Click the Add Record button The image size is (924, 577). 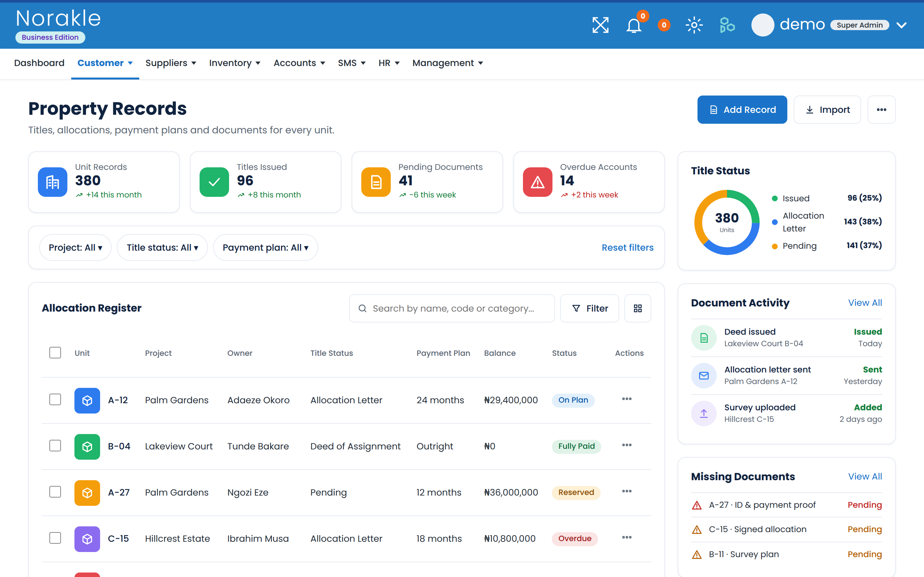pos(742,110)
